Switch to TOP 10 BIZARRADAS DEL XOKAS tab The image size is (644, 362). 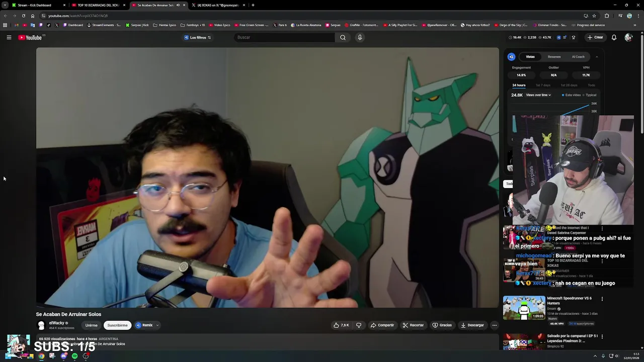(98, 5)
